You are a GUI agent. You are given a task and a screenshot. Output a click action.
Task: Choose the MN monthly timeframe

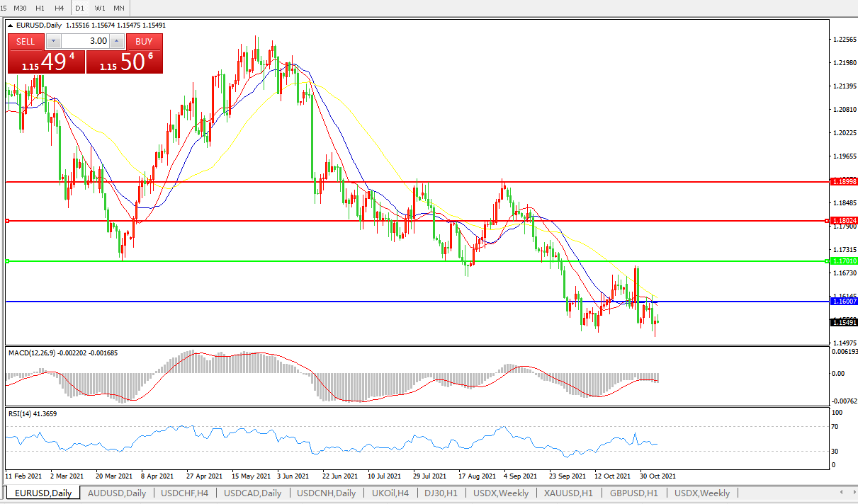pyautogui.click(x=119, y=8)
